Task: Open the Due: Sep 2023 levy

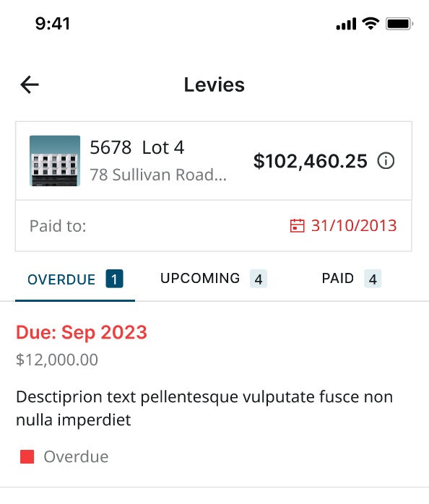Action: [82, 332]
